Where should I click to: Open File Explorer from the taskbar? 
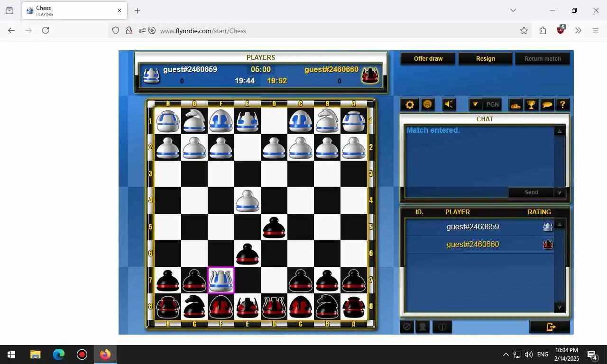pyautogui.click(x=36, y=355)
